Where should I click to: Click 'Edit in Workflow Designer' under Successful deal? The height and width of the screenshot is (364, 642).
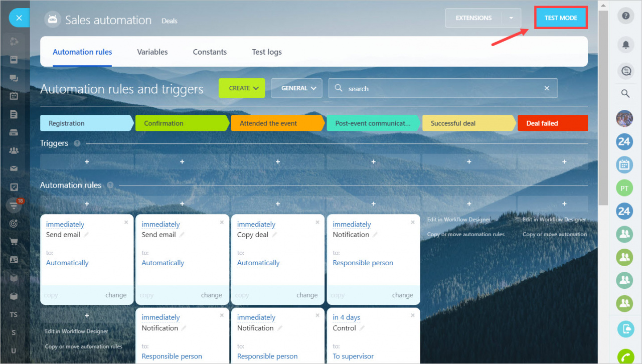[459, 220]
